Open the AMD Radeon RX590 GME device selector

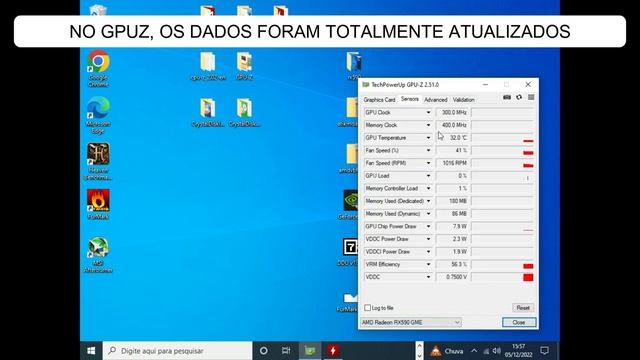[411, 322]
